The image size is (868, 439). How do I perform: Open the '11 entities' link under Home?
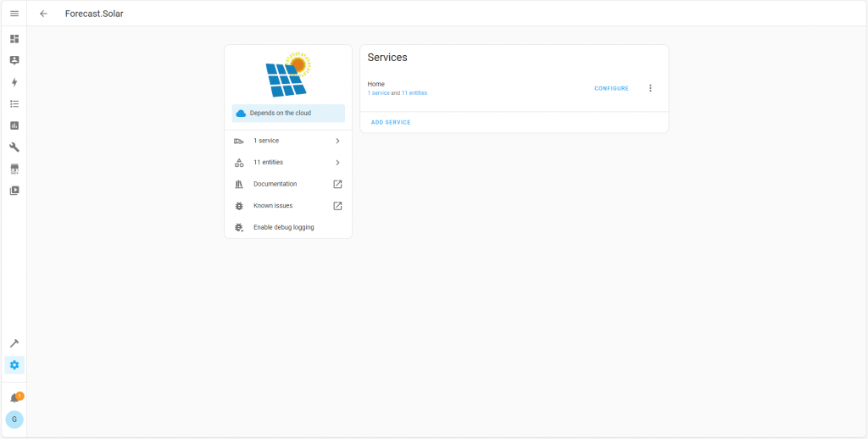[x=415, y=93]
